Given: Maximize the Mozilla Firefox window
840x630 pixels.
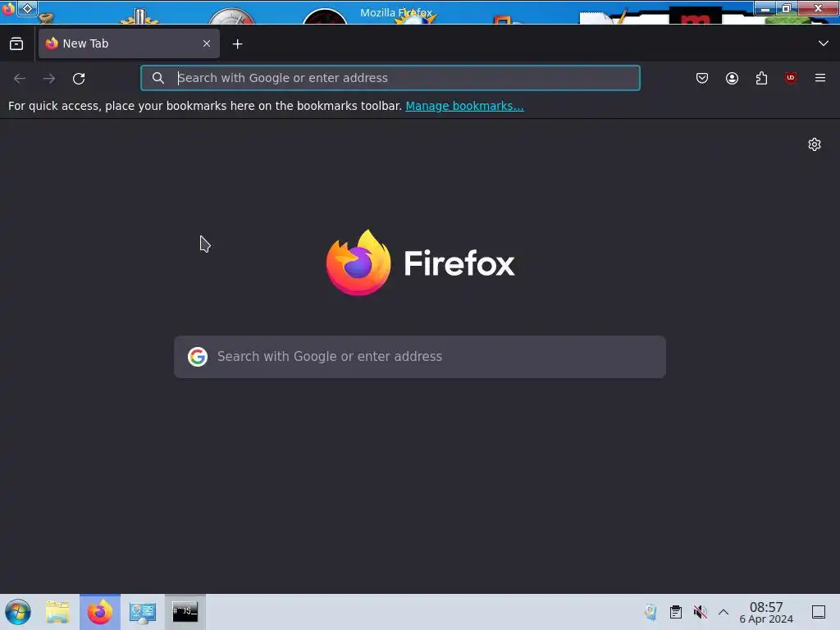Looking at the screenshot, I should click(x=786, y=8).
